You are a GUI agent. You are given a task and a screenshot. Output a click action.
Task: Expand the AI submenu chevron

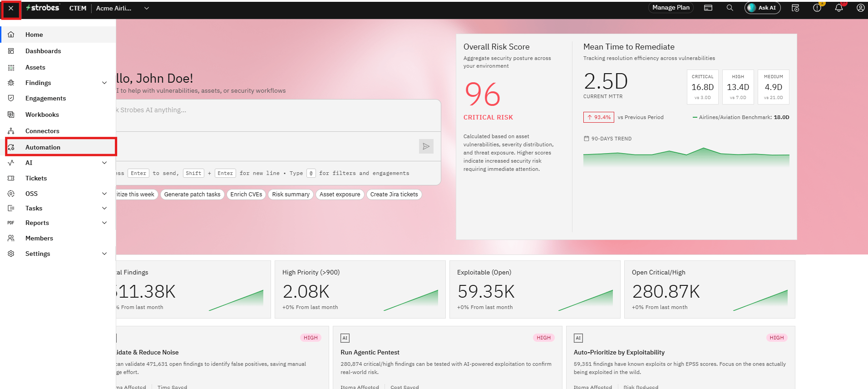pos(104,163)
